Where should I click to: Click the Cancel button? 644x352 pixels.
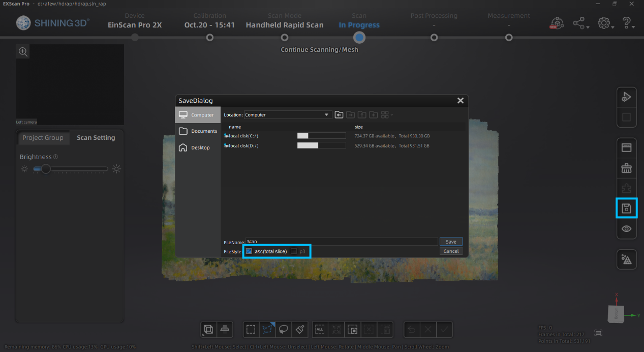pos(451,251)
